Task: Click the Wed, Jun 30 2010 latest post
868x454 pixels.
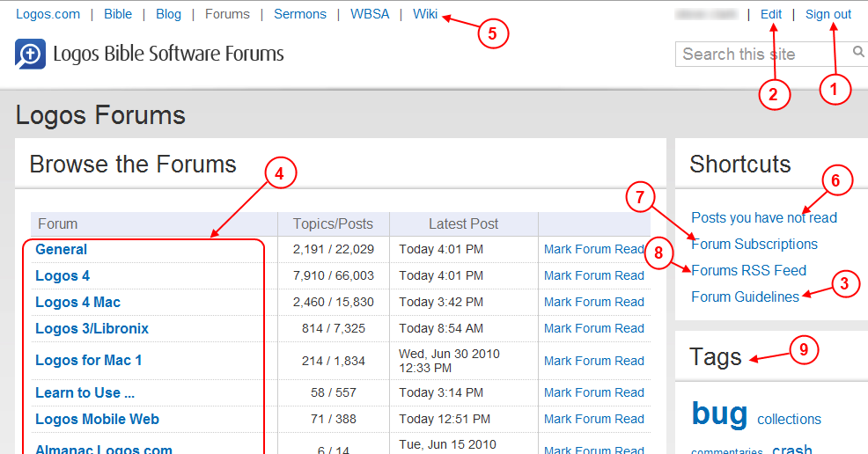Action: tap(449, 361)
